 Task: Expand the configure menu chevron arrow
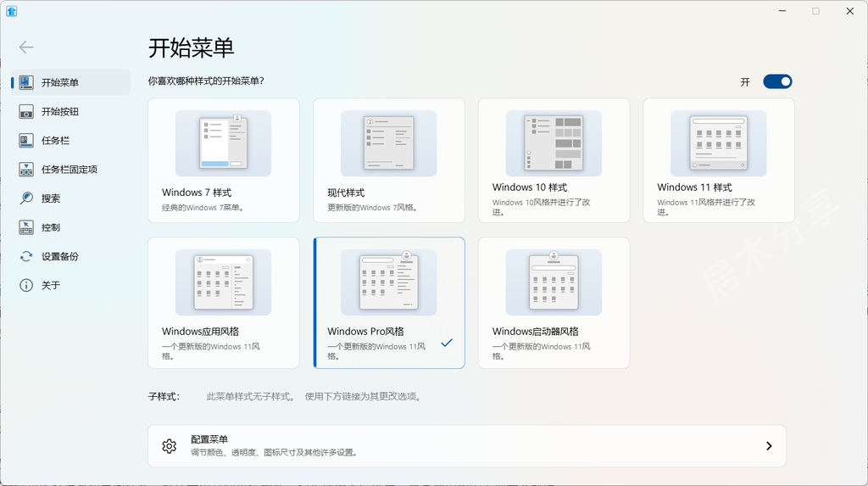[x=768, y=445]
